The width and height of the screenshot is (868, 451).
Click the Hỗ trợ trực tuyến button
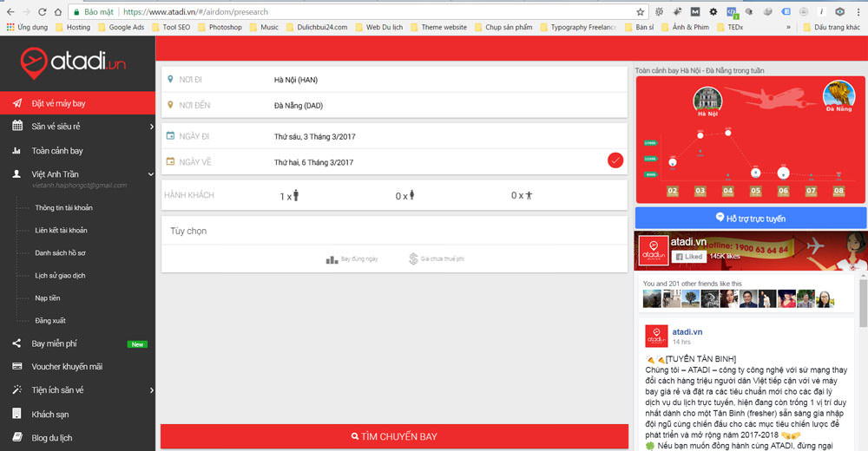pos(750,219)
